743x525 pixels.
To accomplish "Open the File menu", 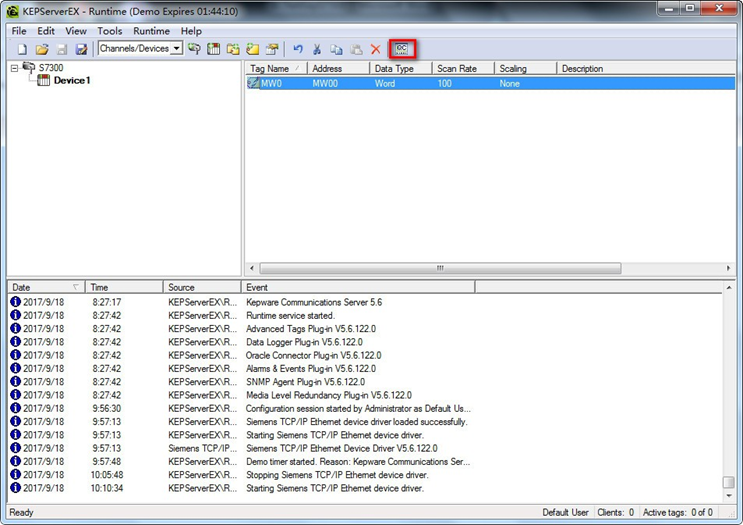I will (x=19, y=31).
